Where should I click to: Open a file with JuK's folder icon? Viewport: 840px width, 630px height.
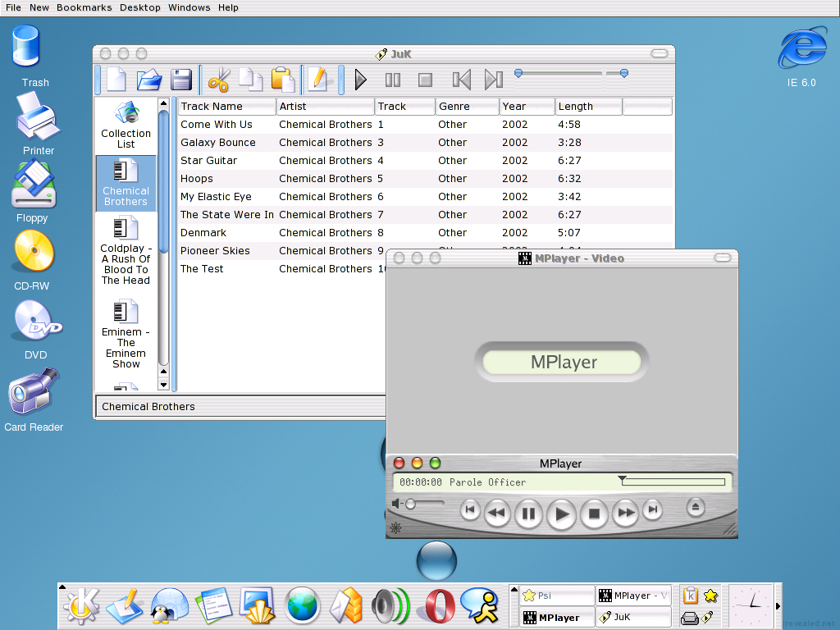click(149, 80)
